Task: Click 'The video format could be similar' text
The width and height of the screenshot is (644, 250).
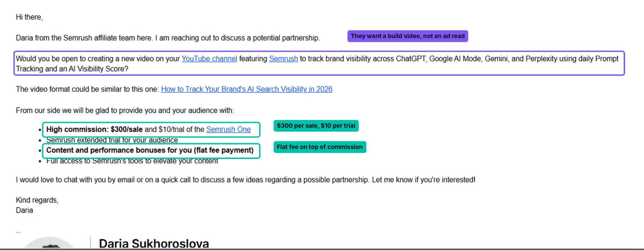Action: pos(87,89)
